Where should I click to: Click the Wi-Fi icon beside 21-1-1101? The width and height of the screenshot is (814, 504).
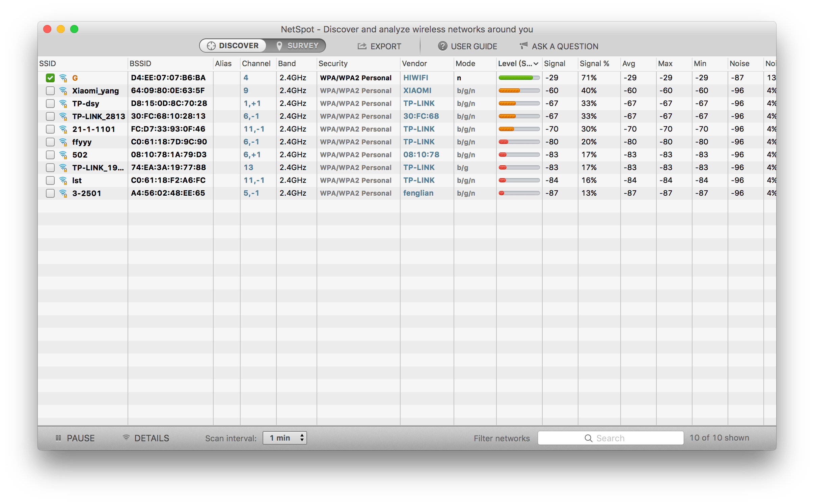pyautogui.click(x=63, y=129)
